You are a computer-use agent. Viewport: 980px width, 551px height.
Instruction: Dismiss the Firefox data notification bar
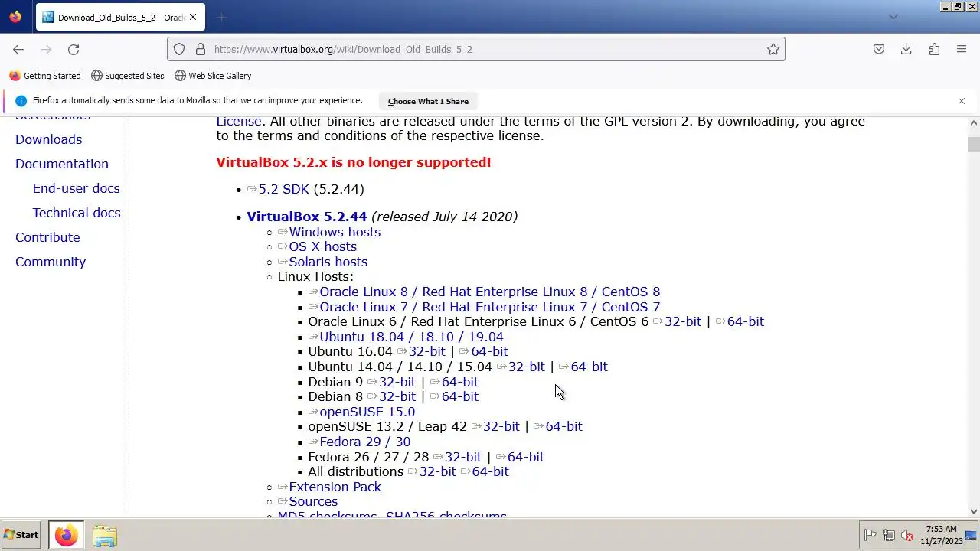962,101
